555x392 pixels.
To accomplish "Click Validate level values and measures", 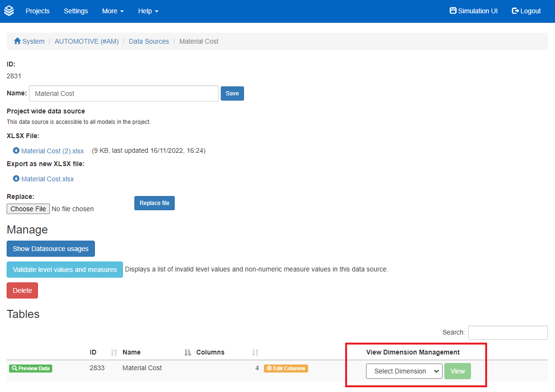I will tap(65, 270).
